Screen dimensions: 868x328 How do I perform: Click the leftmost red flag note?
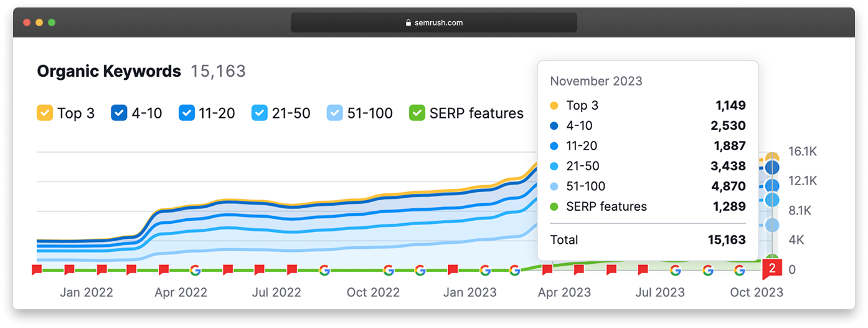point(37,269)
